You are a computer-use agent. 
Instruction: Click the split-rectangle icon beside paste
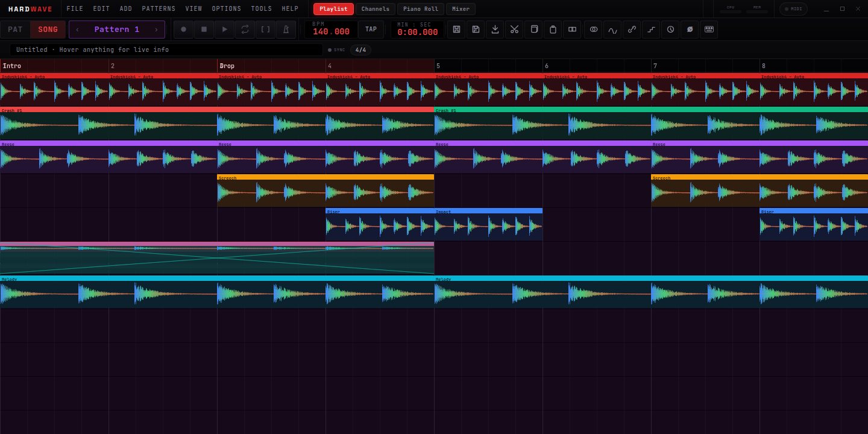[572, 30]
